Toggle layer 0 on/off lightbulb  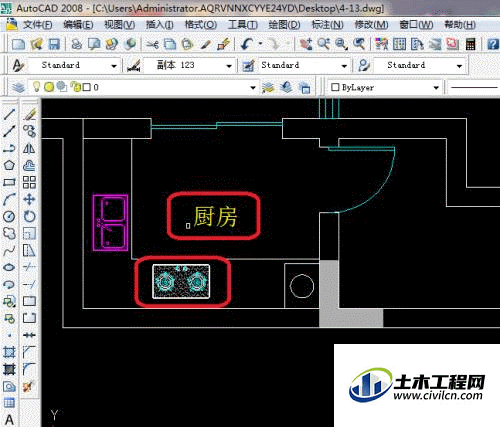pyautogui.click(x=36, y=87)
